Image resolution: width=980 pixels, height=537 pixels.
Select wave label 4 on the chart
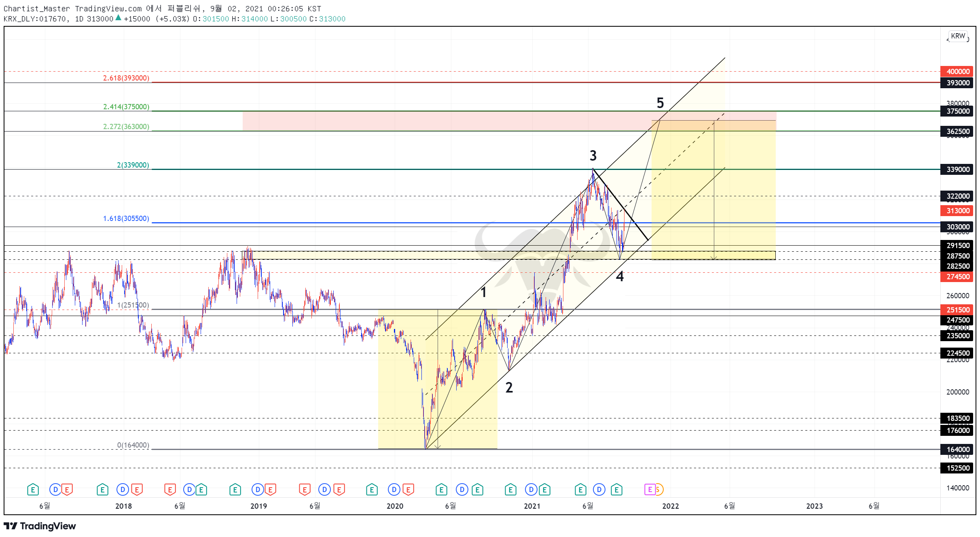tap(620, 276)
